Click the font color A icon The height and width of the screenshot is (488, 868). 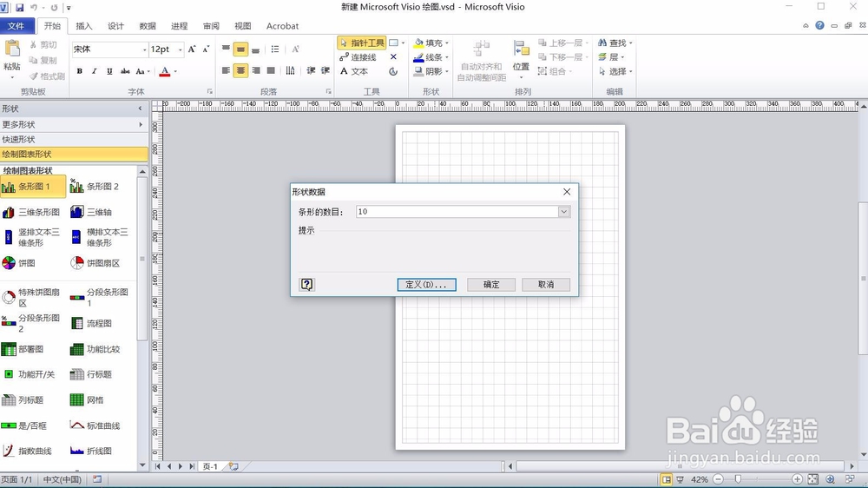pyautogui.click(x=164, y=71)
